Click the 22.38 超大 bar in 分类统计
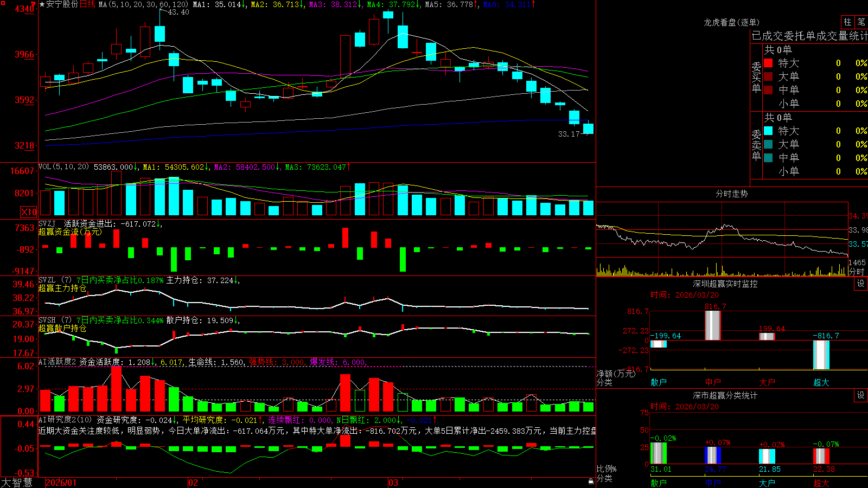The width and height of the screenshot is (868, 488). point(821,457)
